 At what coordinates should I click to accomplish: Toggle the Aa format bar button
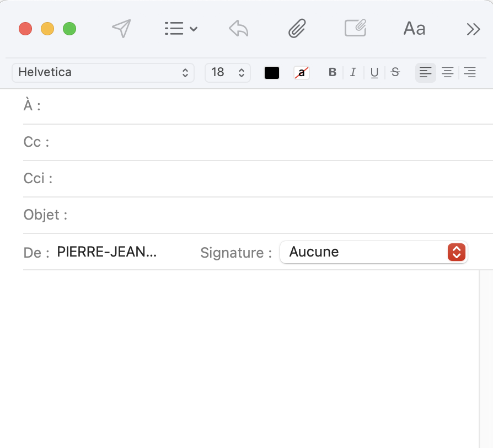pyautogui.click(x=414, y=29)
